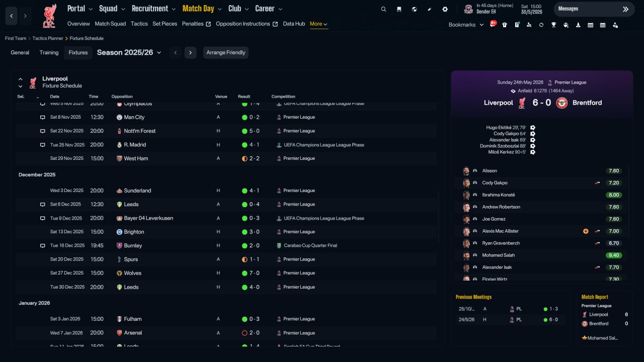Screen dimensions: 644x362
Task: Sort fixtures by the Date column header
Action: pos(55,97)
